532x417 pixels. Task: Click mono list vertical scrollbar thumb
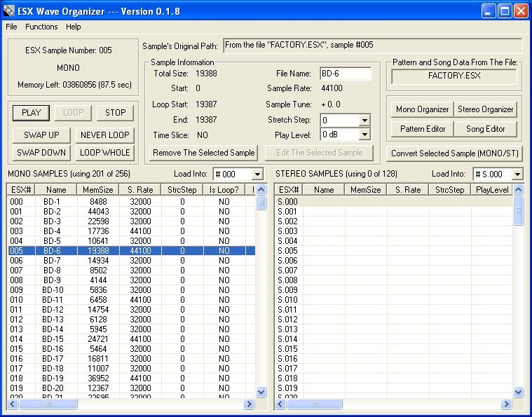pos(261,203)
